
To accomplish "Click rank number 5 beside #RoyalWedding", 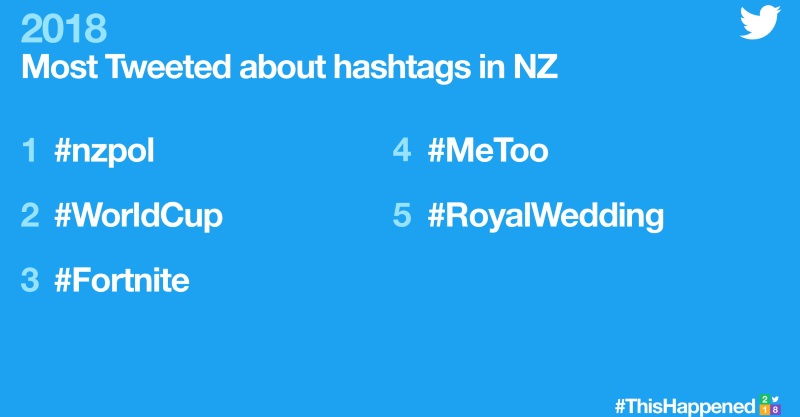I will tap(402, 215).
